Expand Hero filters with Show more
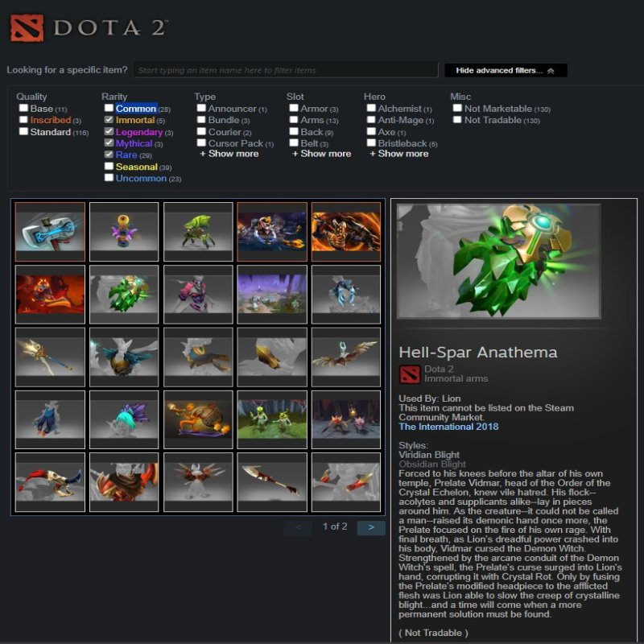 tap(399, 154)
